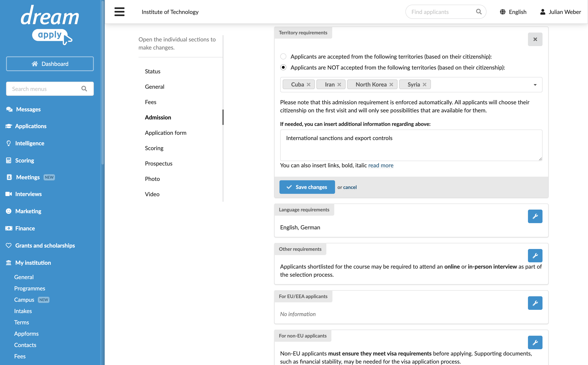Open the hamburger menu icon
588x365 pixels.
coord(119,12)
